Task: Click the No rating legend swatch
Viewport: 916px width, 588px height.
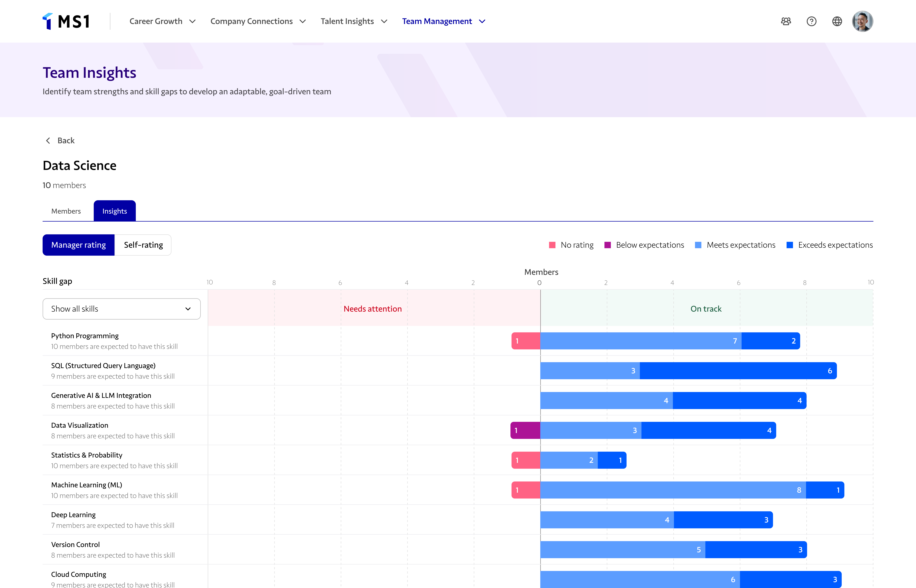Action: [552, 245]
